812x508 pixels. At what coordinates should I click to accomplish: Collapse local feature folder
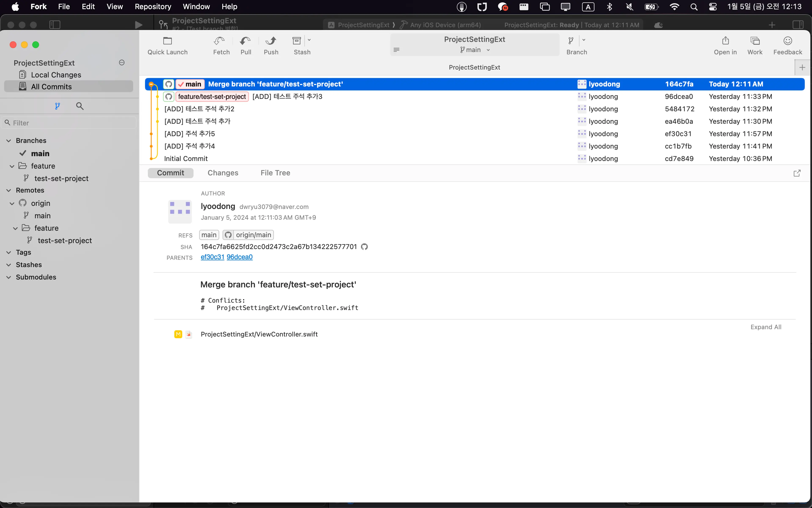[x=12, y=166]
